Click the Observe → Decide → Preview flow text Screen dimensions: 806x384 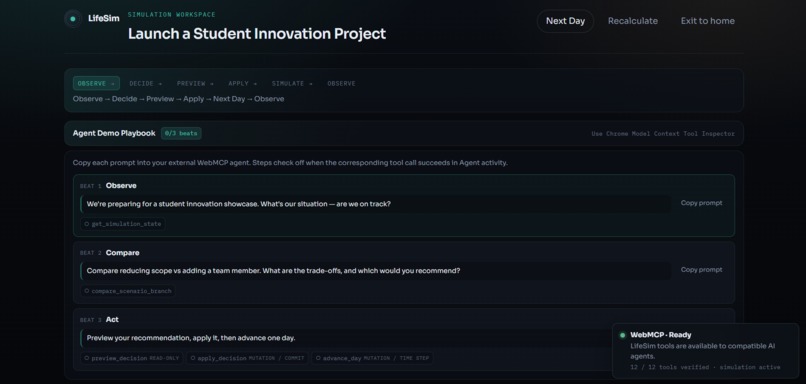[178, 99]
